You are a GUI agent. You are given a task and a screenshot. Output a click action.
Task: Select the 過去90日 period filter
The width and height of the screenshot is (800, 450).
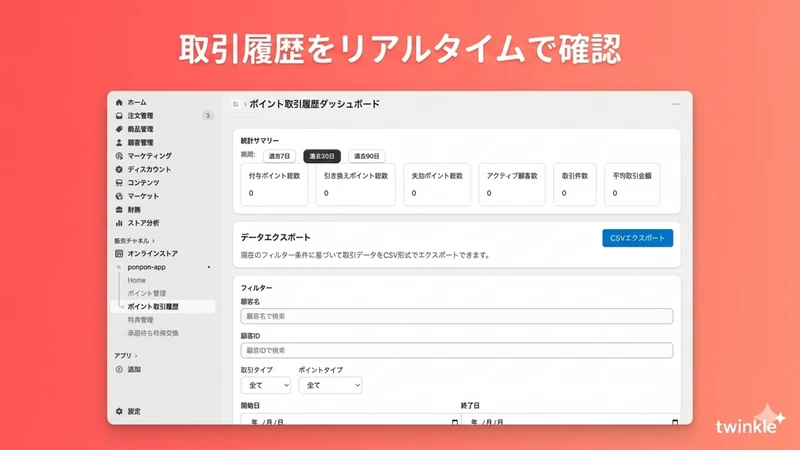(x=366, y=156)
